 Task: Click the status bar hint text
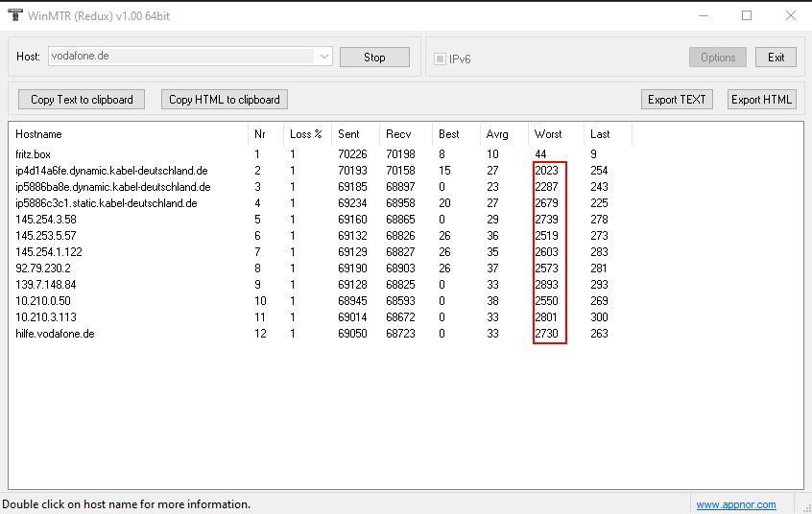(x=127, y=504)
